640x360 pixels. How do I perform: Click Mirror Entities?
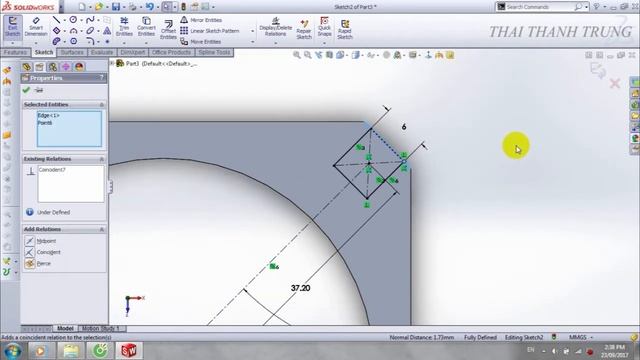click(x=201, y=20)
